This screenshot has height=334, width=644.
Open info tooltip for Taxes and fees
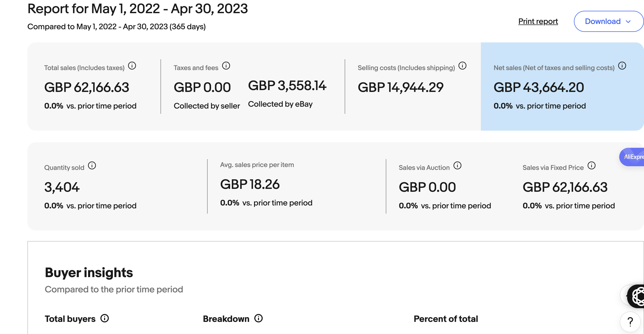(x=226, y=66)
